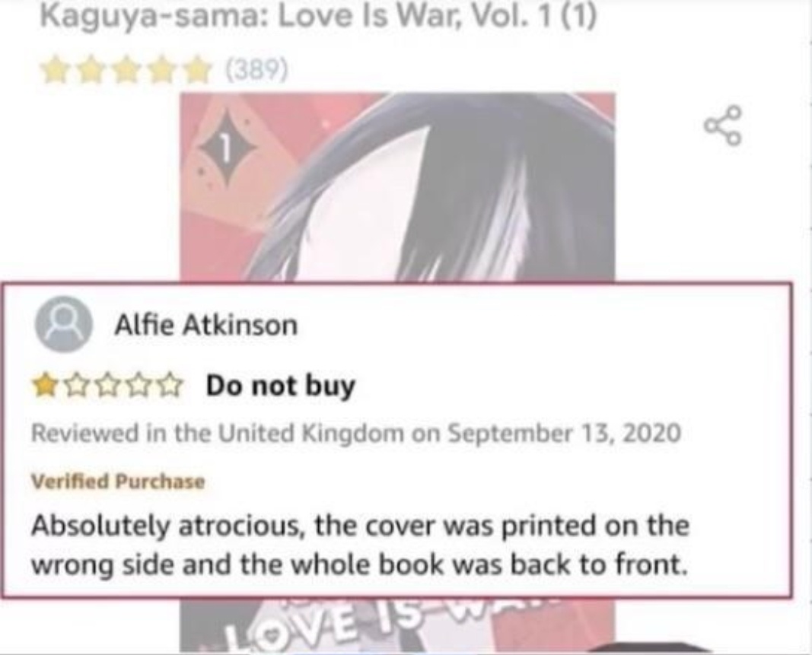This screenshot has width=812, height=655.
Task: Click the review body text
Action: pyautogui.click(x=361, y=545)
